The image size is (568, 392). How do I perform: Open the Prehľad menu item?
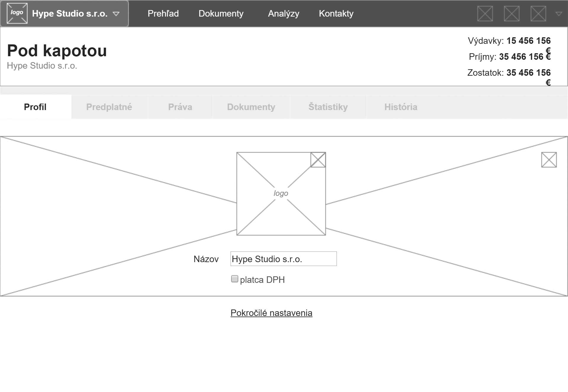(163, 14)
